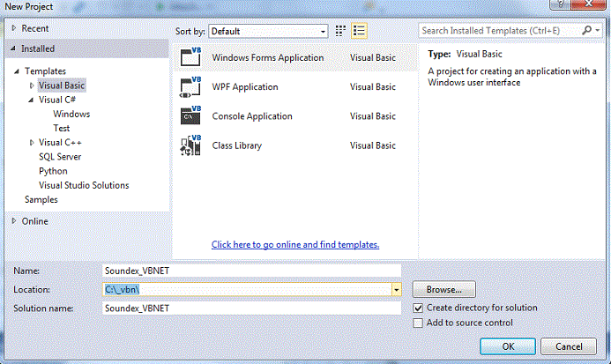Click the Console Application template icon
Viewport: 611px width, 364px height.
pos(190,115)
